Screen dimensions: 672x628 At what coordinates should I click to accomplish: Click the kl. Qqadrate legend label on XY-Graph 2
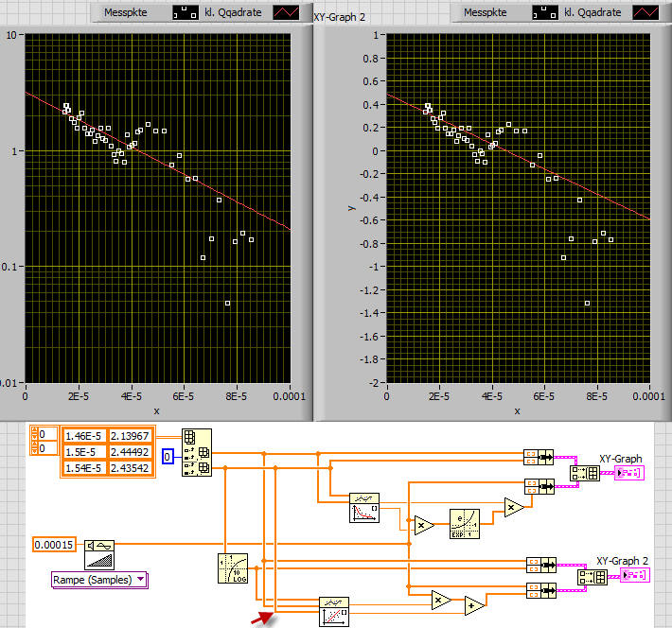point(592,12)
